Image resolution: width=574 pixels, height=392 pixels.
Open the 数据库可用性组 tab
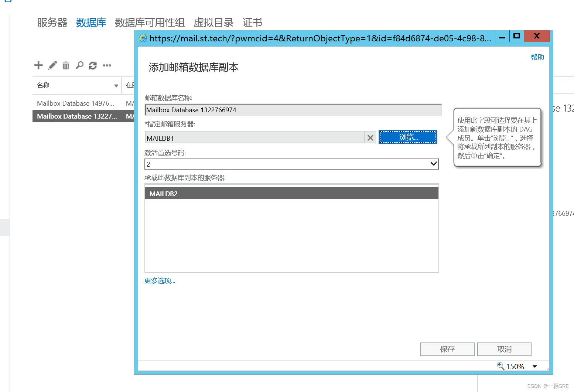150,23
